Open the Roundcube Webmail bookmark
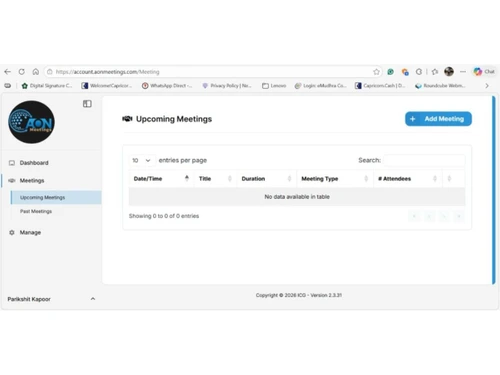Viewport: 500px width, 375px height. (440, 86)
